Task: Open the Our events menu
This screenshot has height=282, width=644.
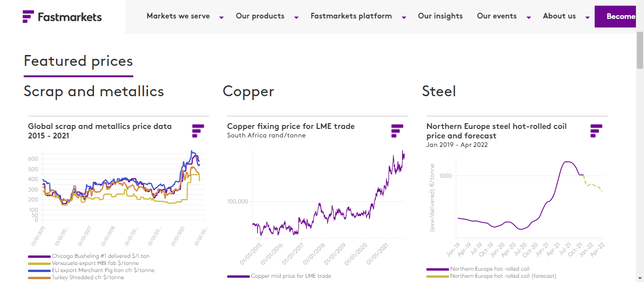Action: 497,16
